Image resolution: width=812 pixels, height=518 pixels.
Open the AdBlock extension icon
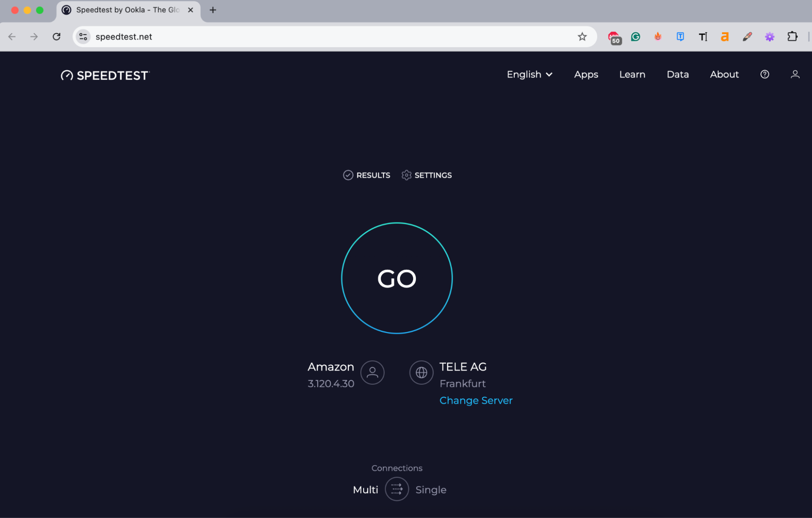pyautogui.click(x=614, y=37)
